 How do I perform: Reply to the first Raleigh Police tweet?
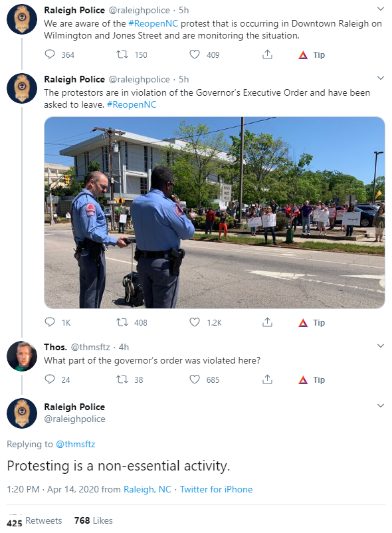50,54
